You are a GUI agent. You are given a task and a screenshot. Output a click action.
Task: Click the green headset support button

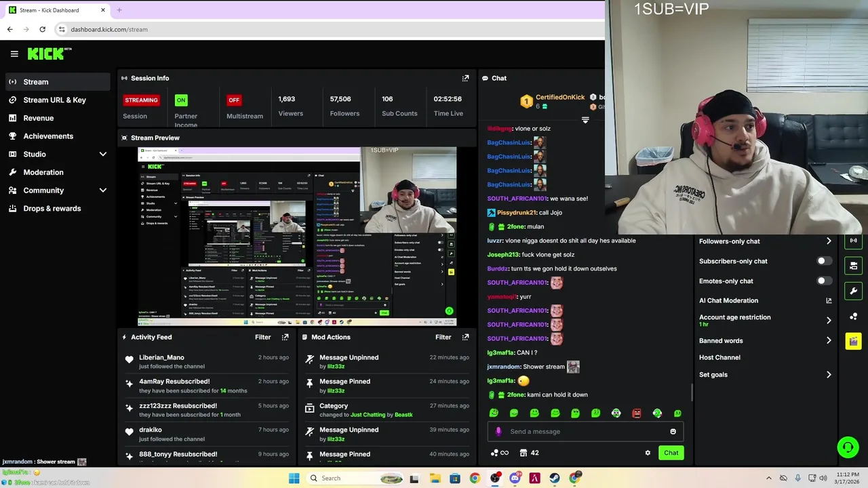coord(847,447)
